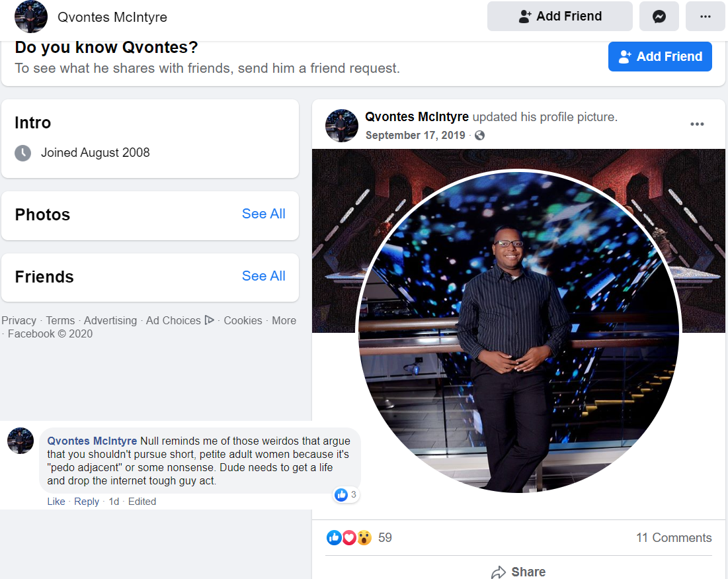Click the Ad Choices triangle icon

tap(210, 320)
